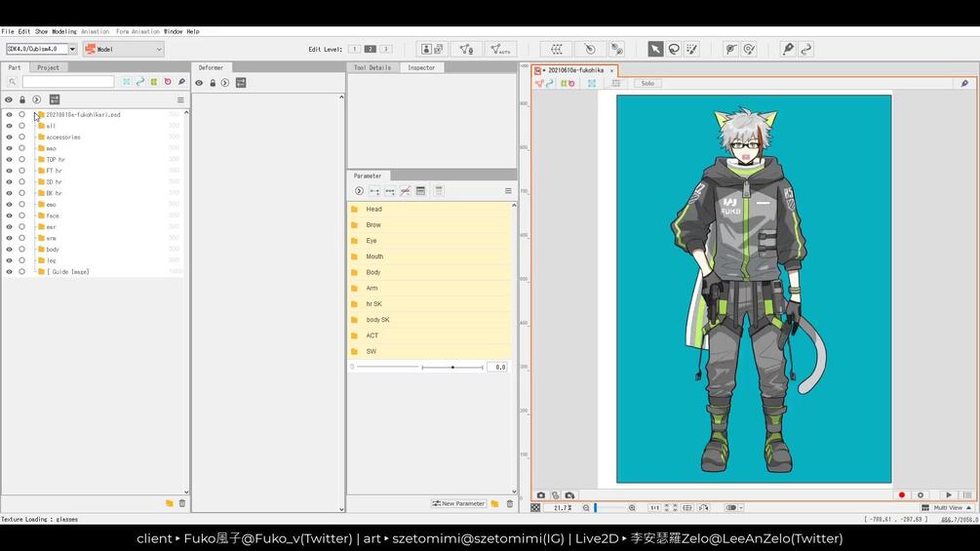
Task: Click the 1:1 actual size icon
Action: coord(653,508)
